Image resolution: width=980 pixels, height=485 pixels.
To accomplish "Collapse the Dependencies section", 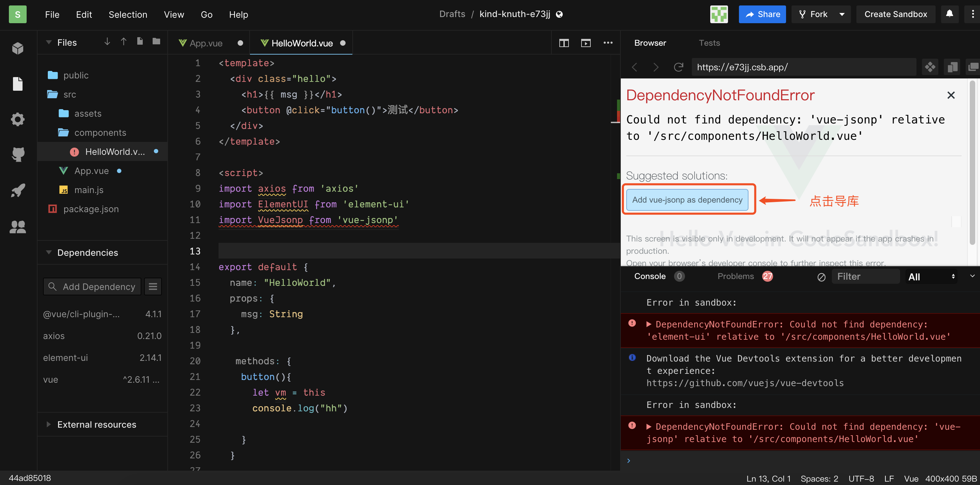I will [49, 252].
